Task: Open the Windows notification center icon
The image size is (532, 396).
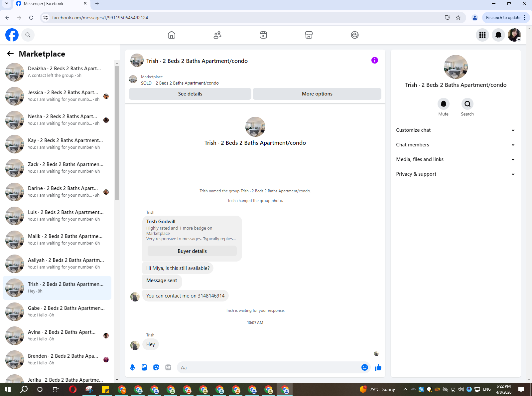Action: pyautogui.click(x=521, y=389)
